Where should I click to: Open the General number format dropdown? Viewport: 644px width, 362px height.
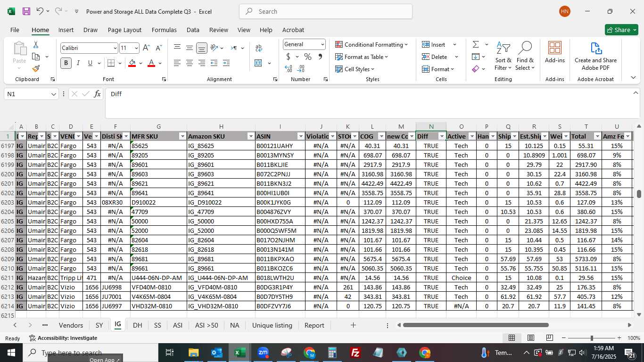[322, 44]
